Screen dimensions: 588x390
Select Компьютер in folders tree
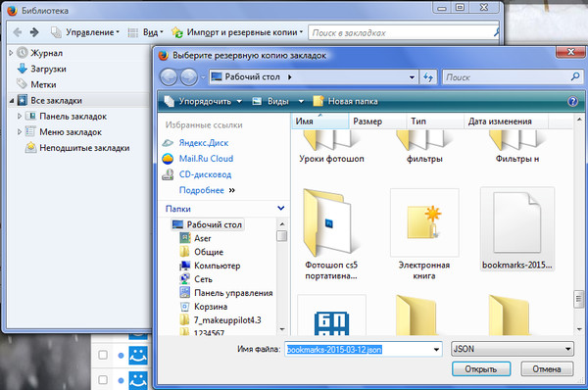218,266
